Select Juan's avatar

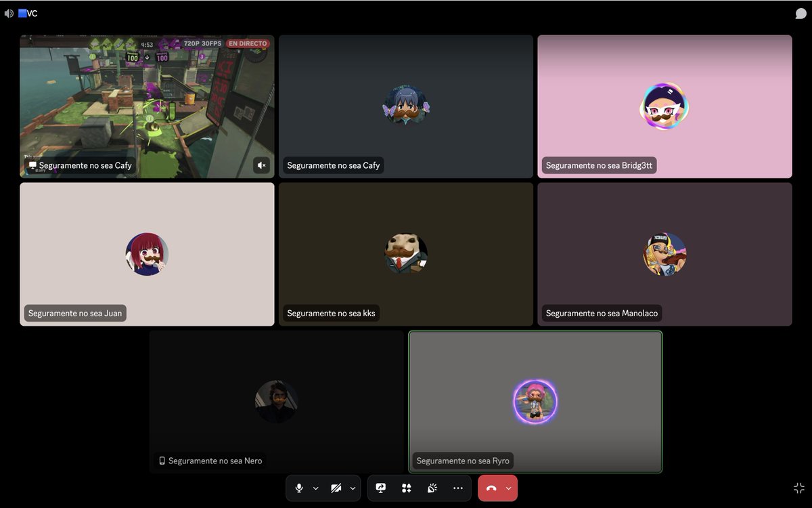point(147,254)
